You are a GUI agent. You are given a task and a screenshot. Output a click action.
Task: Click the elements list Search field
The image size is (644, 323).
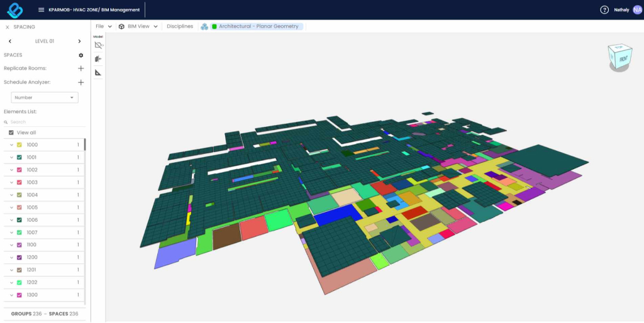[44, 122]
